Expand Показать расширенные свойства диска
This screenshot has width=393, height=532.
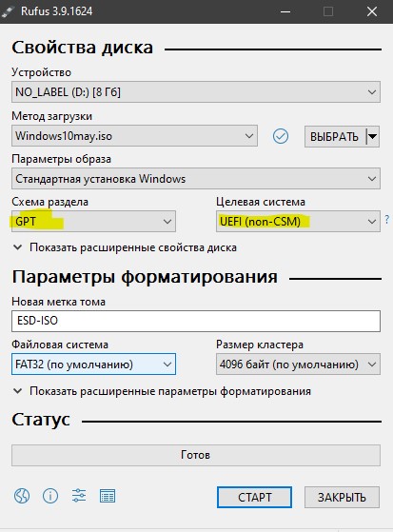125,247
